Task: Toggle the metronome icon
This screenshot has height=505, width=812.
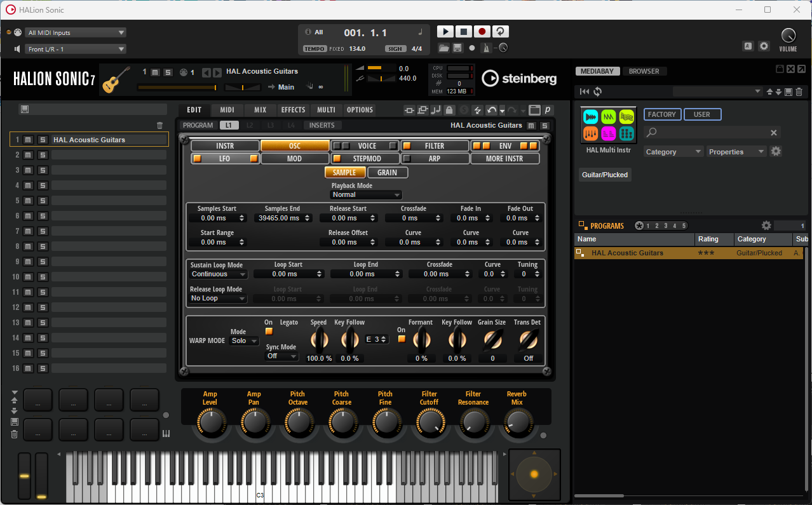Action: tap(487, 48)
